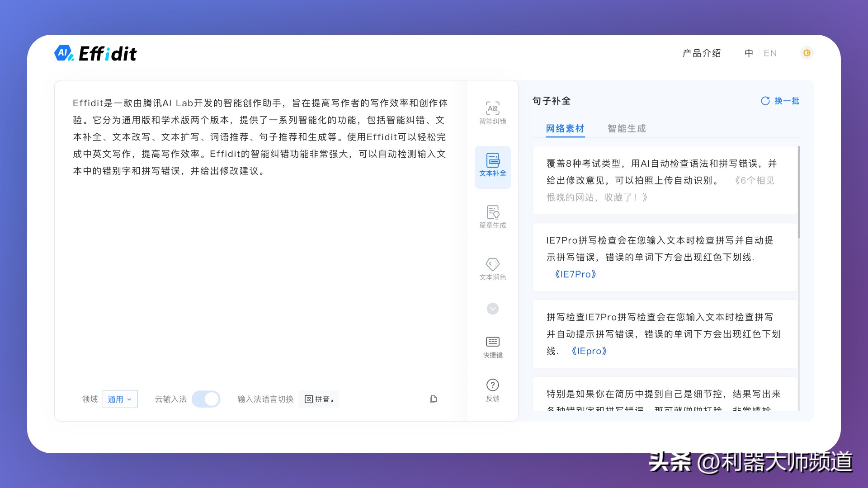
Task: Click the 输入法语言切换 label
Action: point(265,399)
